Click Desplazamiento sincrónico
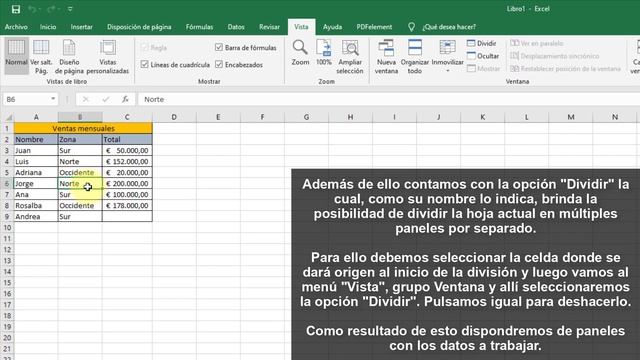 pos(555,56)
